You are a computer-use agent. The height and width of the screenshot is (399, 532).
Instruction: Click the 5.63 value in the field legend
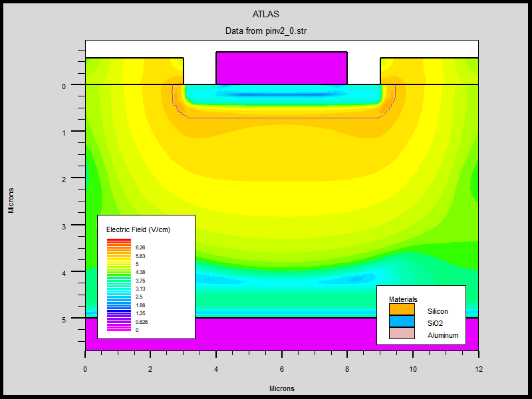[x=140, y=256]
